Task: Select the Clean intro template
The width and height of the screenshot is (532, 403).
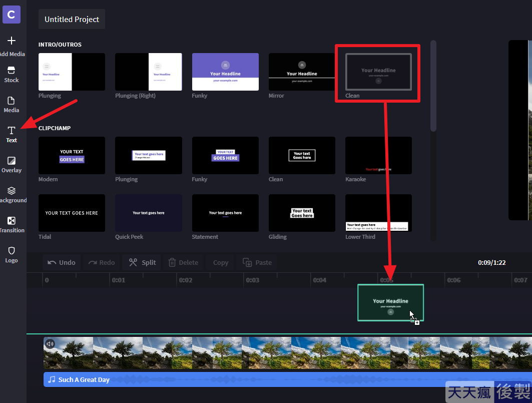Action: [x=379, y=72]
